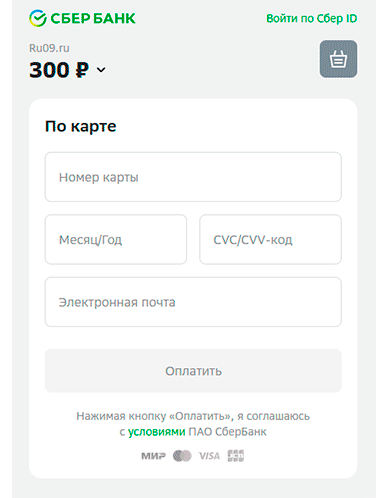
Task: Click the VISA logo
Action: [209, 456]
